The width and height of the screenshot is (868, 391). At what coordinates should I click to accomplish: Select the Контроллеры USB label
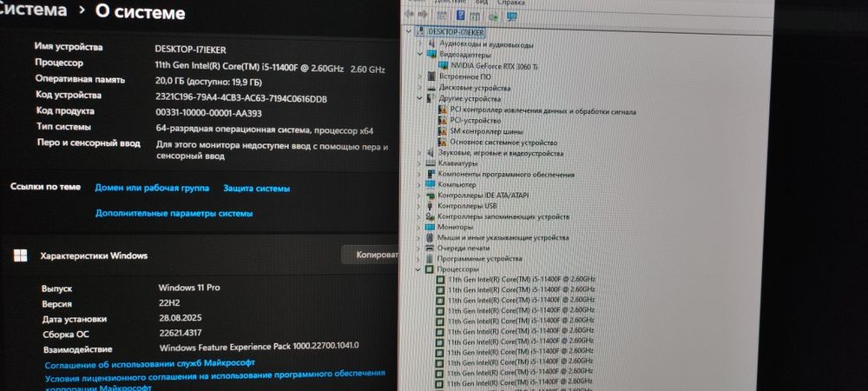tap(467, 206)
